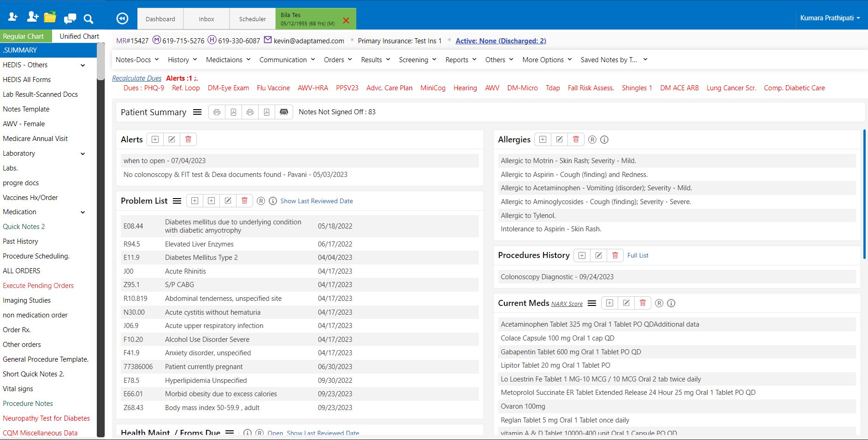Expand the Laboratory sidebar section
Viewport: 868px width, 440px height.
click(83, 153)
